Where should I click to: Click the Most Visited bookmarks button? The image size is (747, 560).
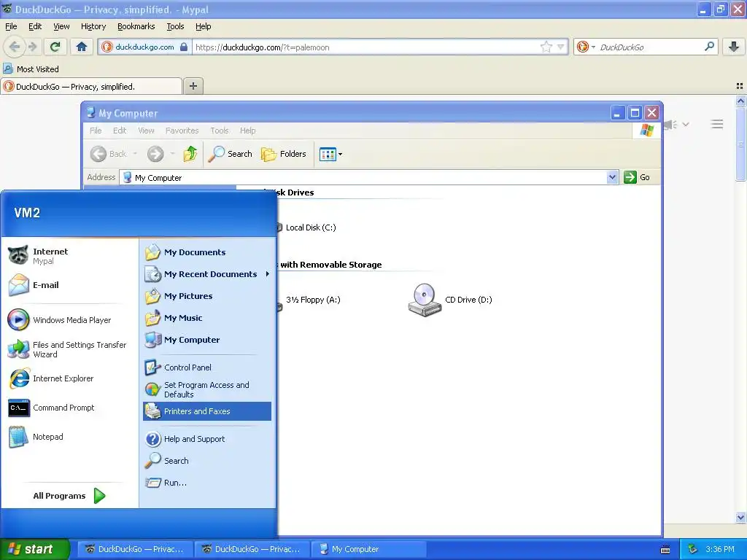pos(31,69)
